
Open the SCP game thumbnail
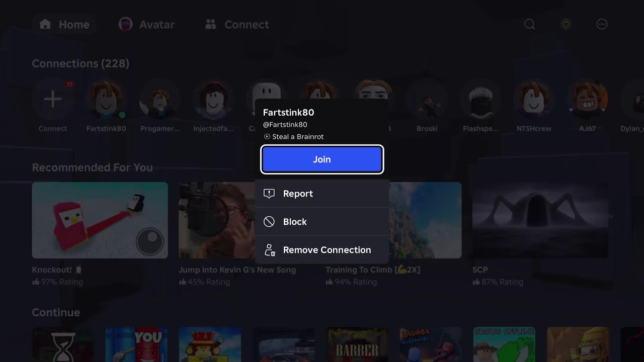point(540,220)
